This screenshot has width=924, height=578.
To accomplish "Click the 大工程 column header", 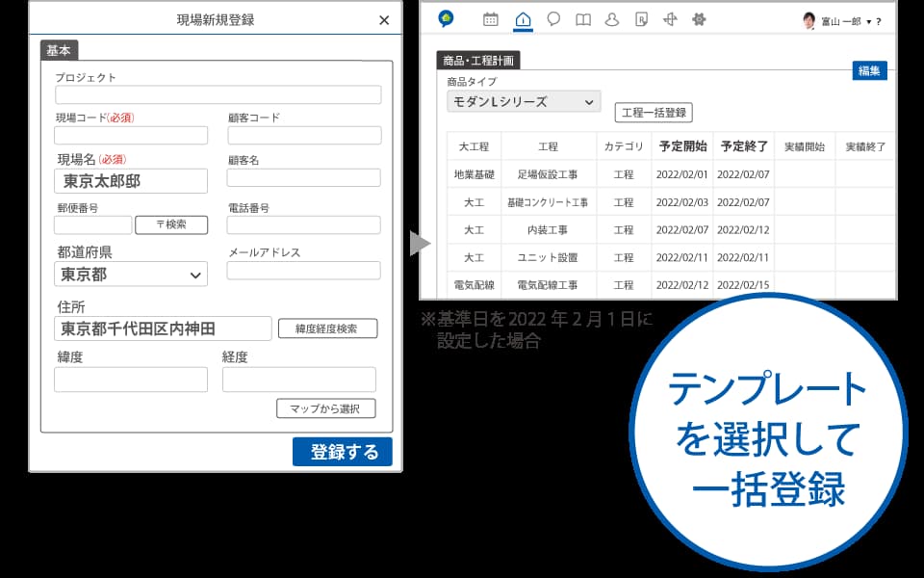I will point(474,146).
